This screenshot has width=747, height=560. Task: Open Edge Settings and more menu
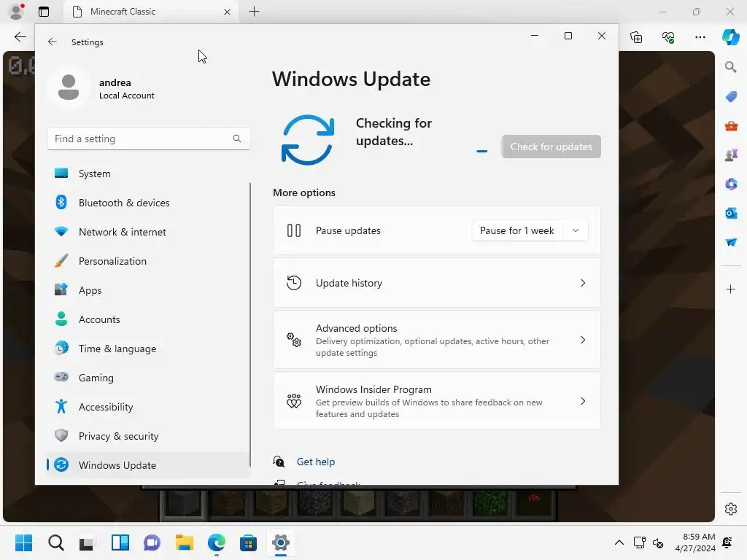pyautogui.click(x=700, y=37)
